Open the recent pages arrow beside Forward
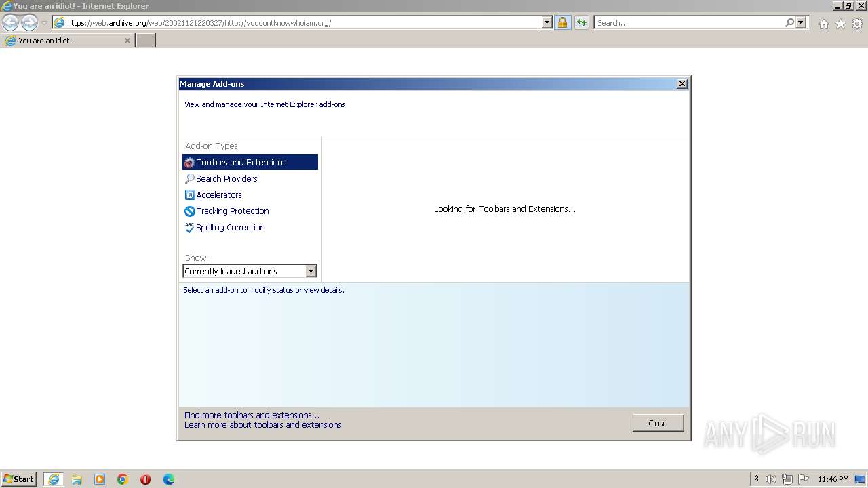Image resolution: width=868 pixels, height=488 pixels. click(x=44, y=23)
